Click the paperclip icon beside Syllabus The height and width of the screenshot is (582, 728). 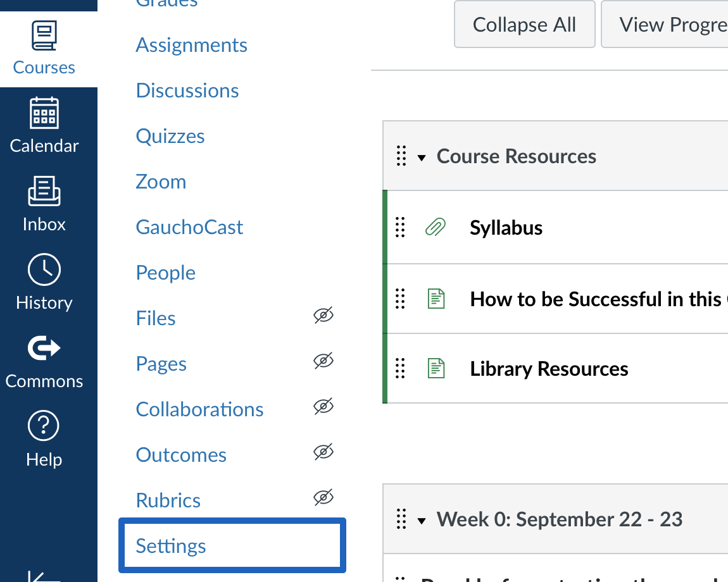(436, 227)
